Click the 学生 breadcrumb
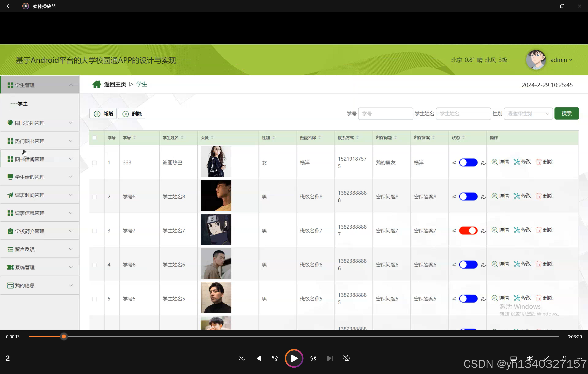 tap(142, 84)
